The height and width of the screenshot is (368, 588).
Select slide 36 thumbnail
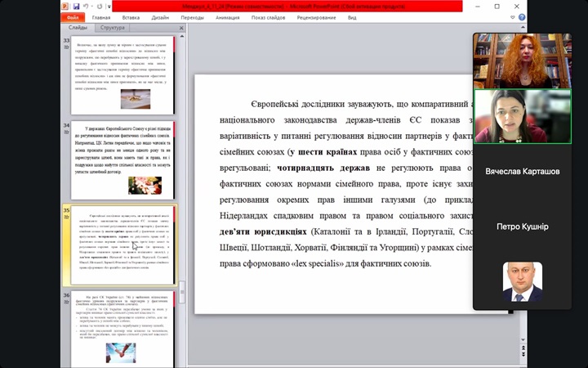point(123,327)
